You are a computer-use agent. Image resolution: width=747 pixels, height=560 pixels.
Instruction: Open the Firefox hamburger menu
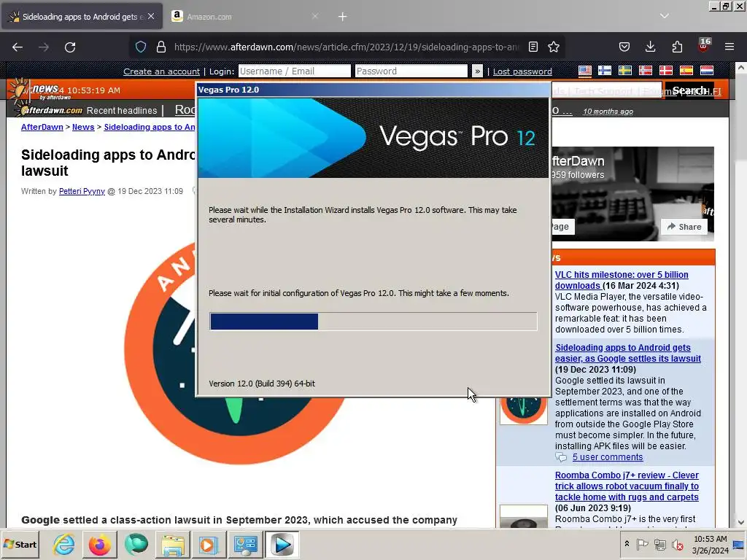(x=729, y=47)
